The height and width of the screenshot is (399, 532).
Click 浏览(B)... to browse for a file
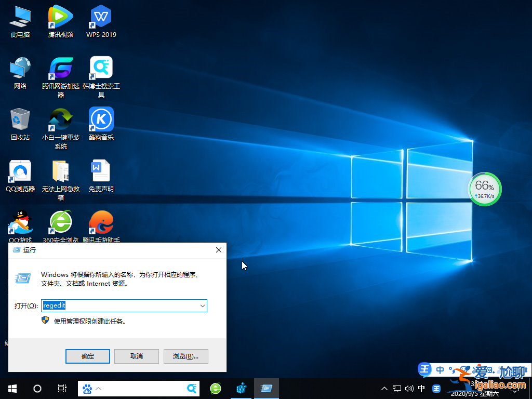[x=185, y=356]
